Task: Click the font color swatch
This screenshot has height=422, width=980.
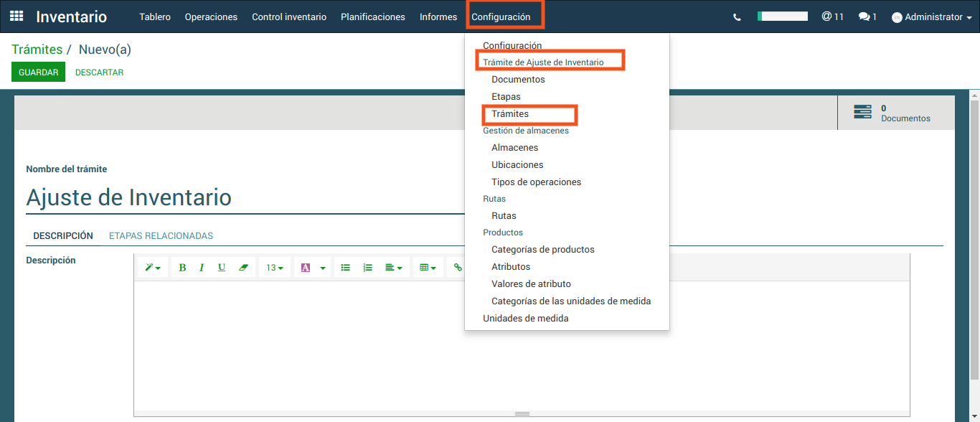Action: pyautogui.click(x=306, y=268)
